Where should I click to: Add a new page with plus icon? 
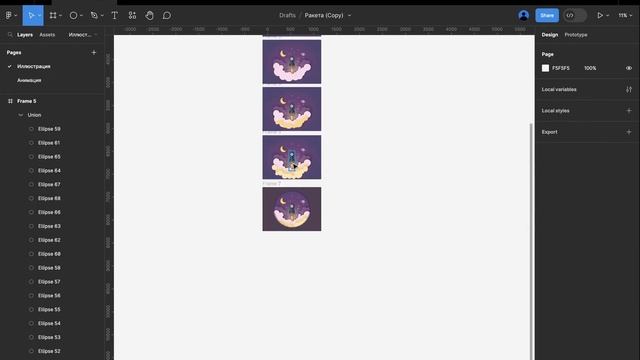coord(94,53)
